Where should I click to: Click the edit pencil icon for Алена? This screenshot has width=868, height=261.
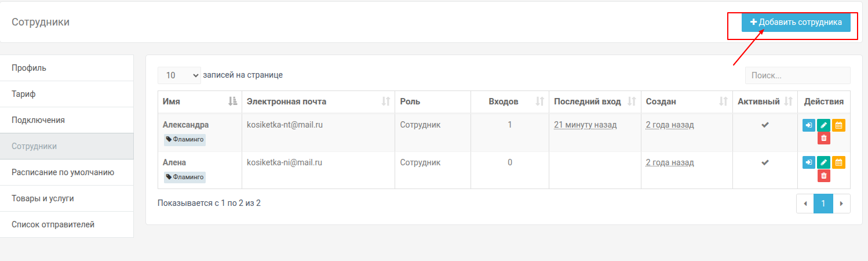click(823, 163)
